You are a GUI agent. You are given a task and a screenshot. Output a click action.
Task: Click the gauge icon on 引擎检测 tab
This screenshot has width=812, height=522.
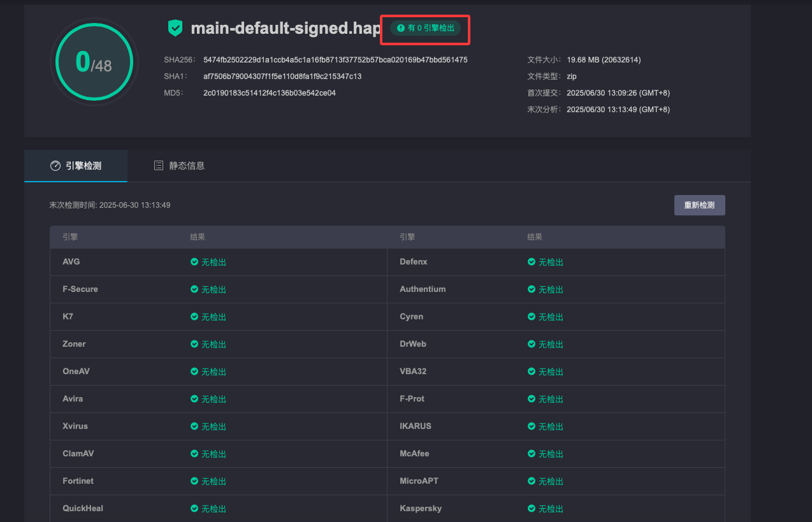click(x=55, y=166)
